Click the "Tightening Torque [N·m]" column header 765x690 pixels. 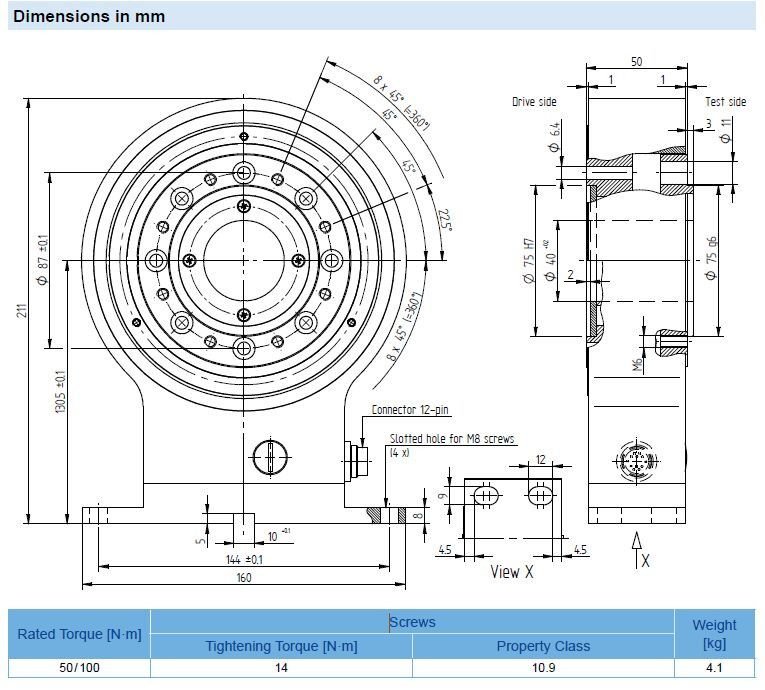coord(281,646)
